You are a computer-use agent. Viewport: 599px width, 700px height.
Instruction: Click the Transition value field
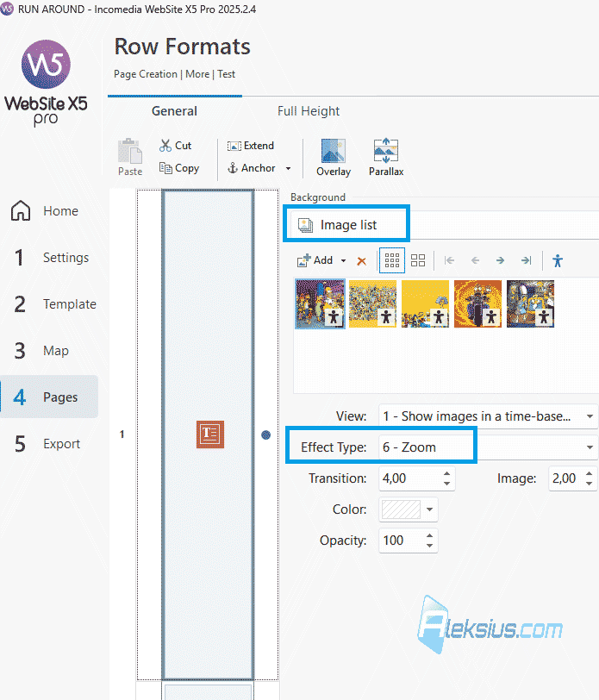[409, 478]
